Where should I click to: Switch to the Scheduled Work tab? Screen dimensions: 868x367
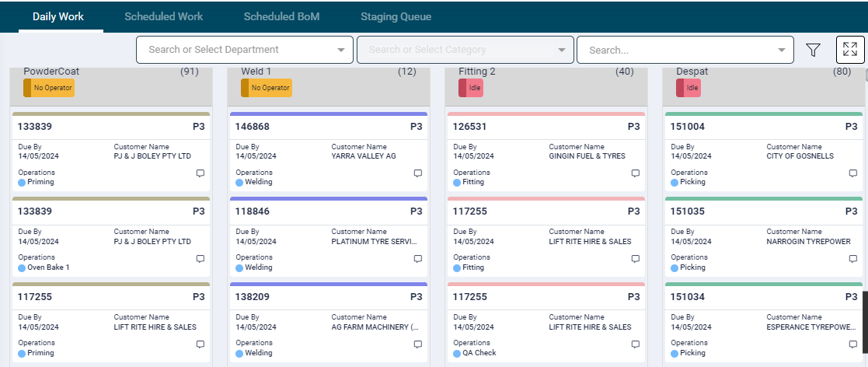[163, 16]
